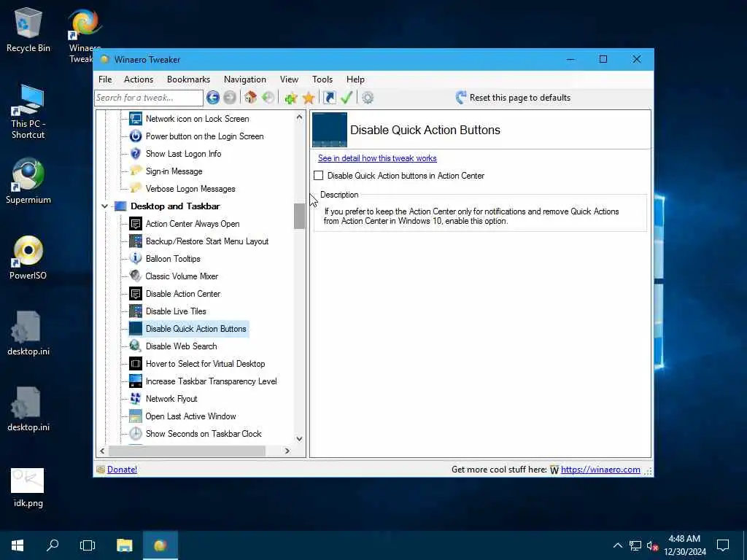Open the View menu

289,79
